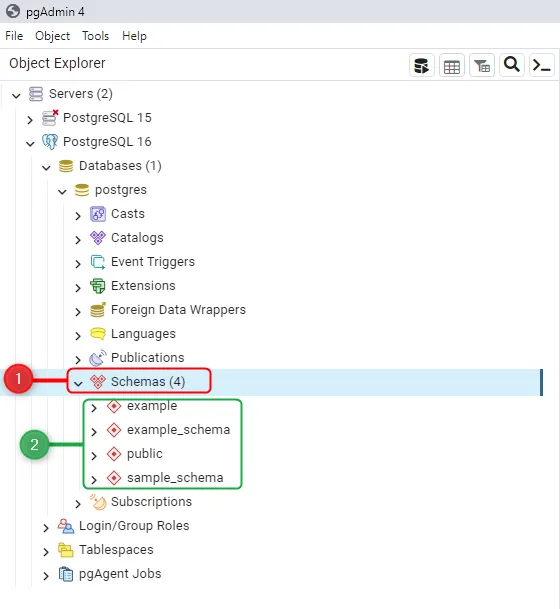Select the sample_schema tree item
Screen dimensions: 560x609
175,477
